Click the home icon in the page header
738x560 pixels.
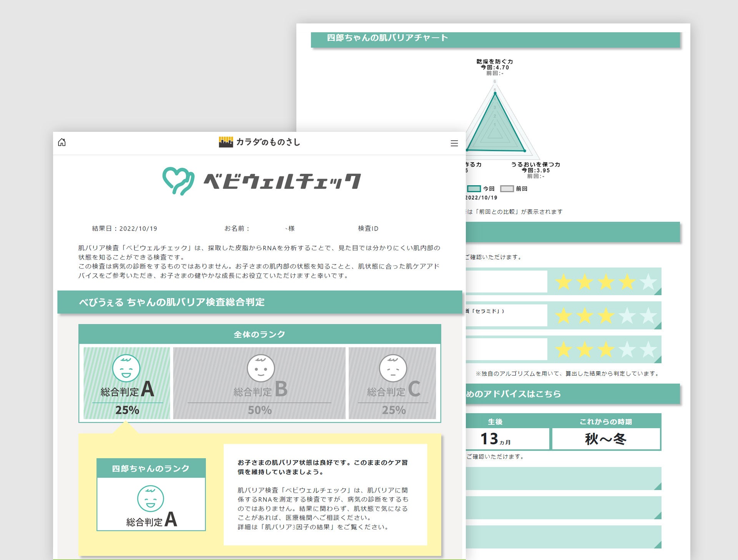[x=62, y=142]
